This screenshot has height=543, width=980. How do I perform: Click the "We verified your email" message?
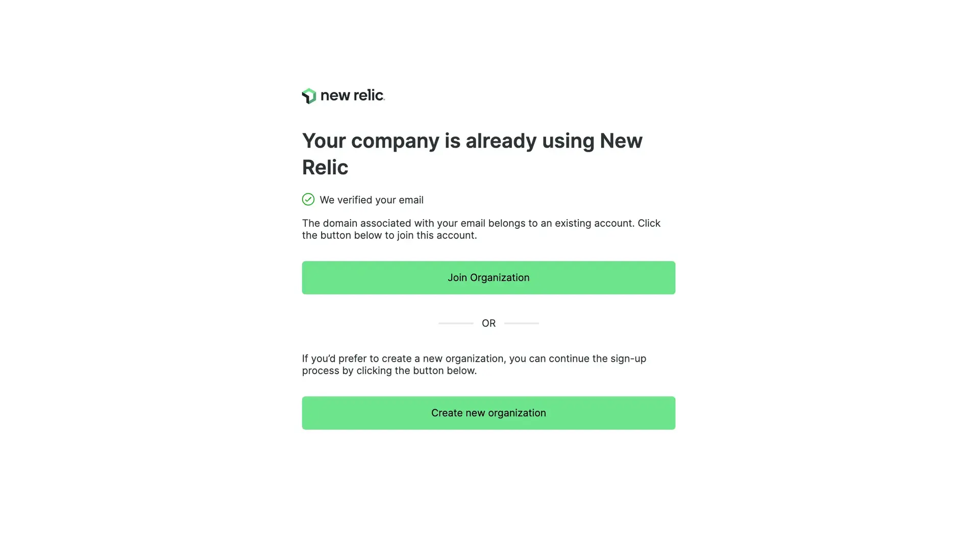coord(371,200)
